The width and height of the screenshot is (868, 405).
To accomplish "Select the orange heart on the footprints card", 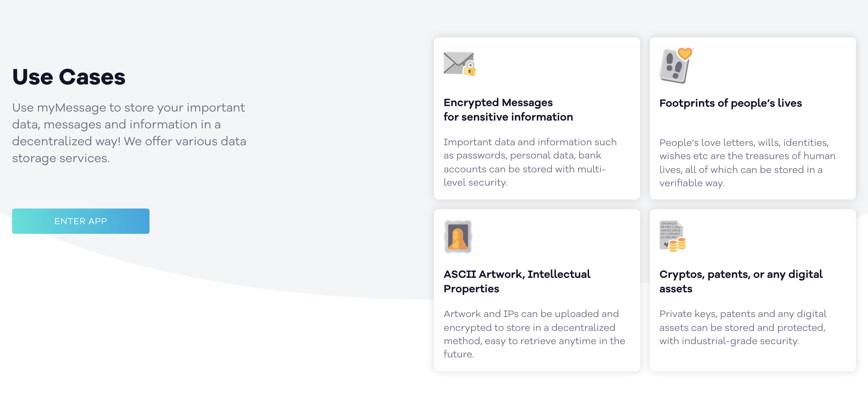I will coord(685,54).
